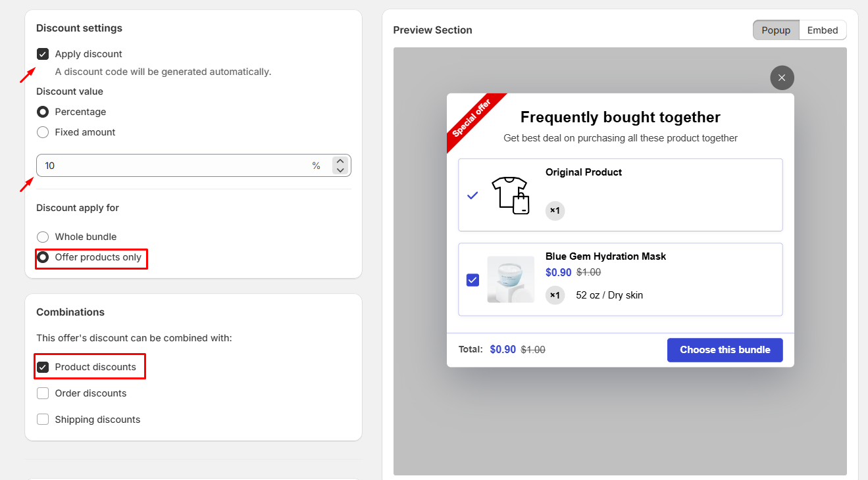Click the Blue Gem Hydration Mask thumbnail
This screenshot has width=868, height=480.
(511, 279)
